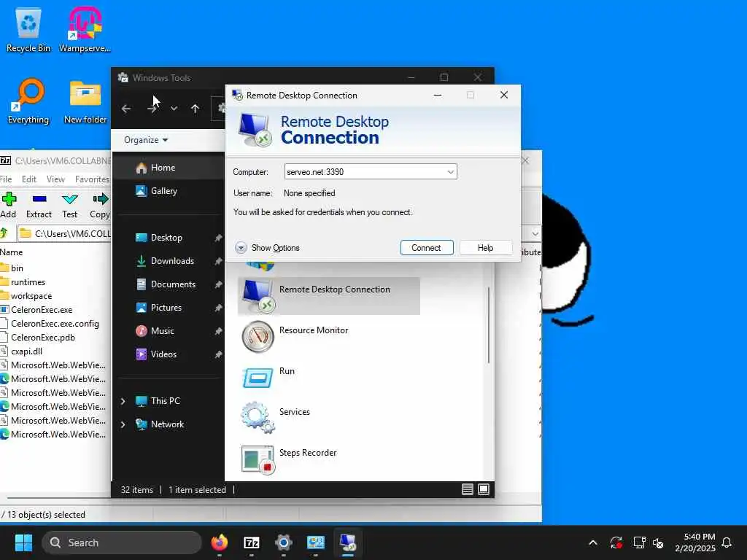Click the Extract button in 7-Zip
Viewport: 747px width, 560px height.
[x=39, y=205]
